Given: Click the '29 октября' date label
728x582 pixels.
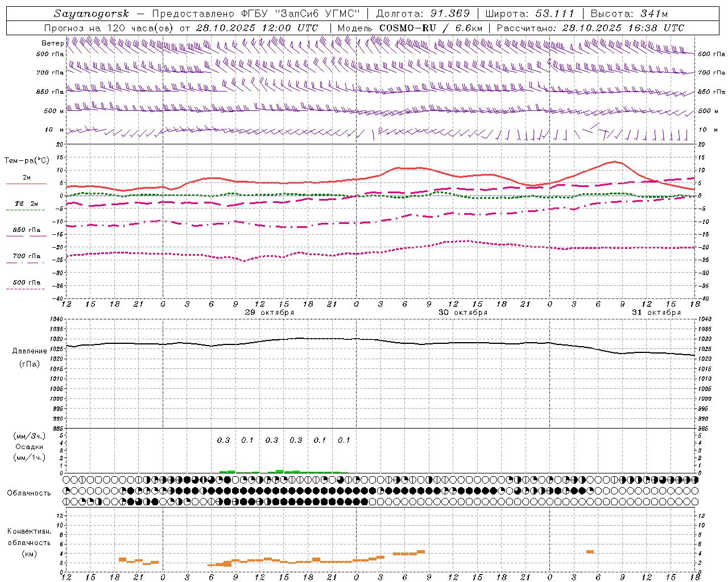Looking at the screenshot, I should click(270, 313).
